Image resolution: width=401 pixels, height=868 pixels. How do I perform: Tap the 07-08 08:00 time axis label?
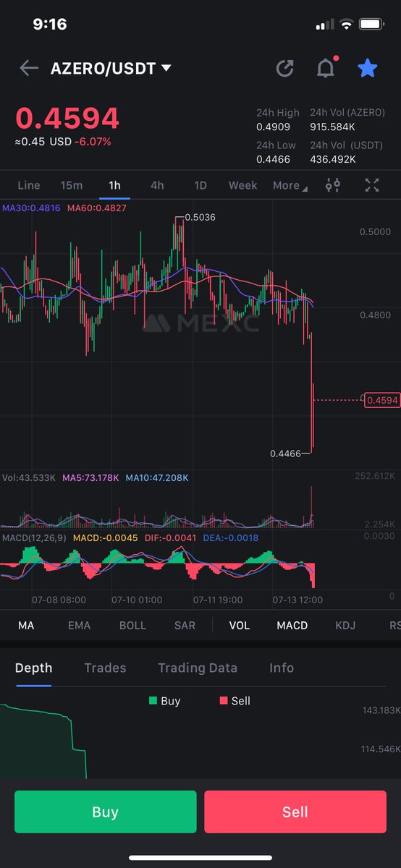tap(59, 600)
